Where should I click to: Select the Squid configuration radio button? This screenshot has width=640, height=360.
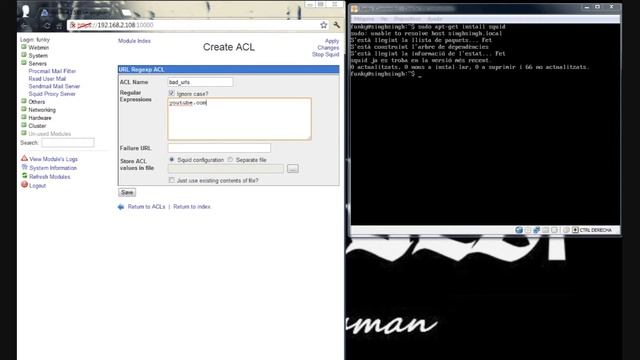pyautogui.click(x=171, y=160)
